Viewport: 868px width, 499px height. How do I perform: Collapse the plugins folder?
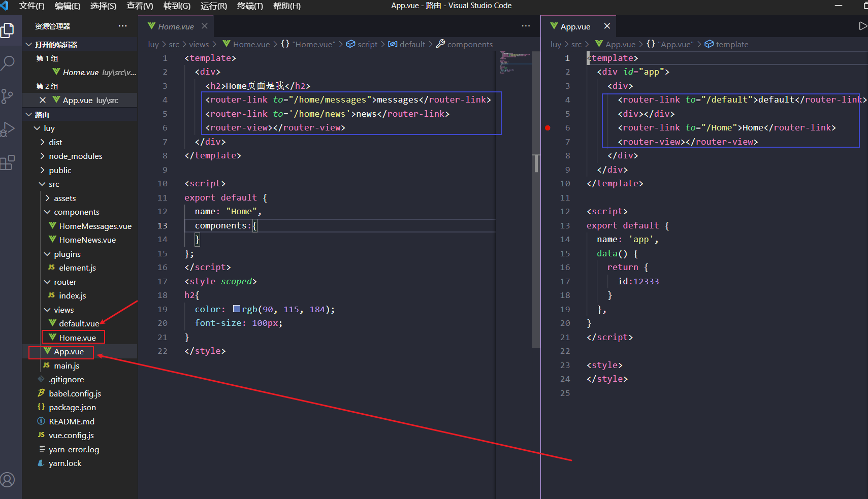(47, 254)
